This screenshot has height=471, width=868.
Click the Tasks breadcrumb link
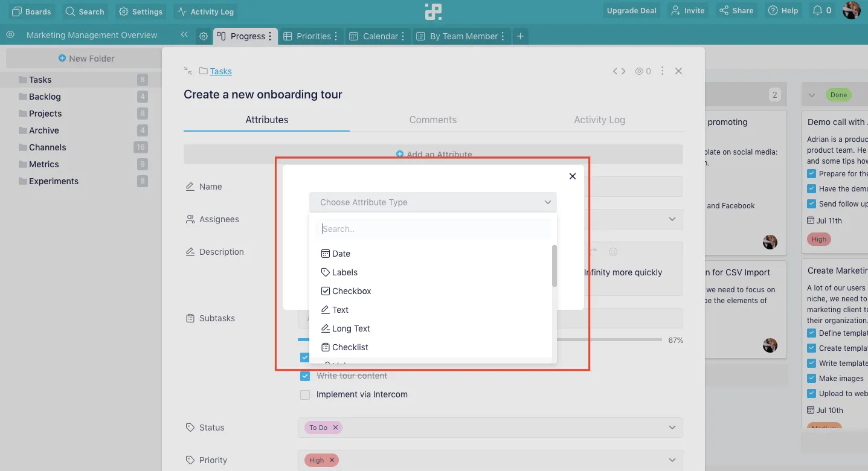[221, 71]
